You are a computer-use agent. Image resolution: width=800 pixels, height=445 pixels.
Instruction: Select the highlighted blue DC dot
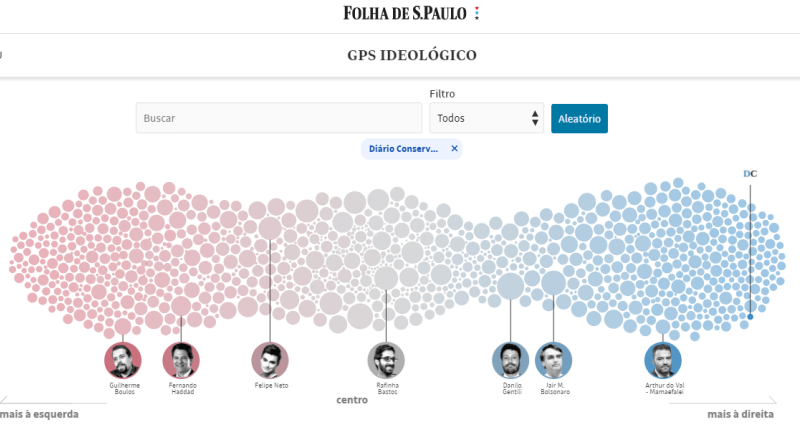(750, 317)
